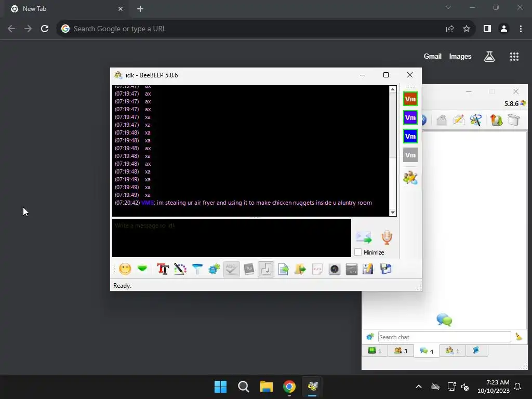Click the air fryer chat message text
The height and width of the screenshot is (399, 532).
(x=264, y=203)
